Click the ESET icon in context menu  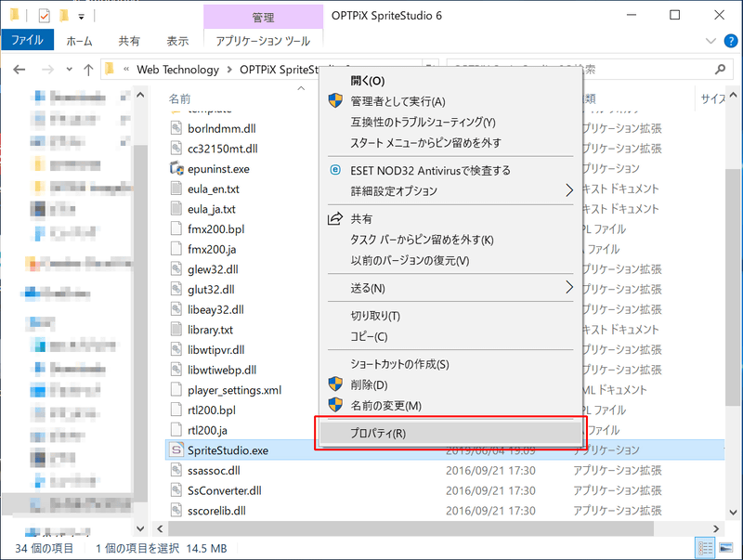(x=335, y=170)
